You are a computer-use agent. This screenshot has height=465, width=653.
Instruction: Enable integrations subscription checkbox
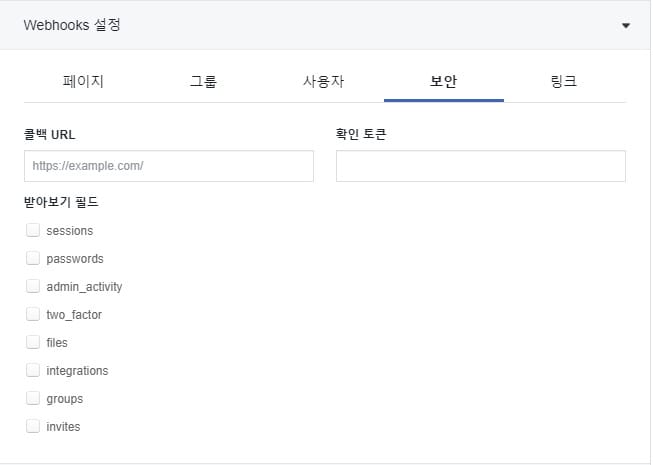click(33, 370)
